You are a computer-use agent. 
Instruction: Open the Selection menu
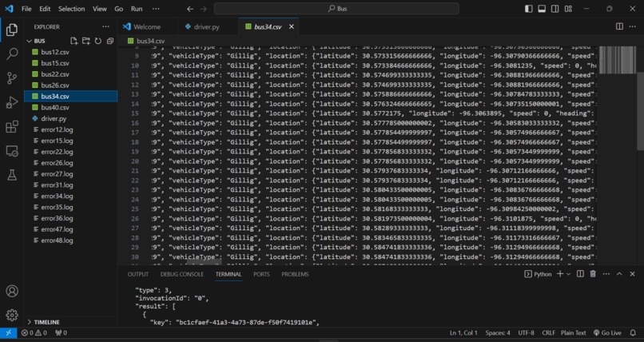(x=71, y=9)
